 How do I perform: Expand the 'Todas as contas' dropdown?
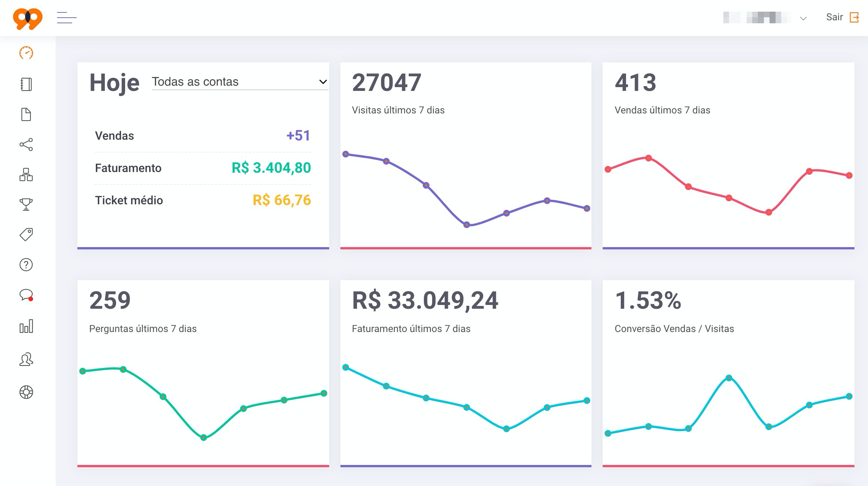coord(240,82)
